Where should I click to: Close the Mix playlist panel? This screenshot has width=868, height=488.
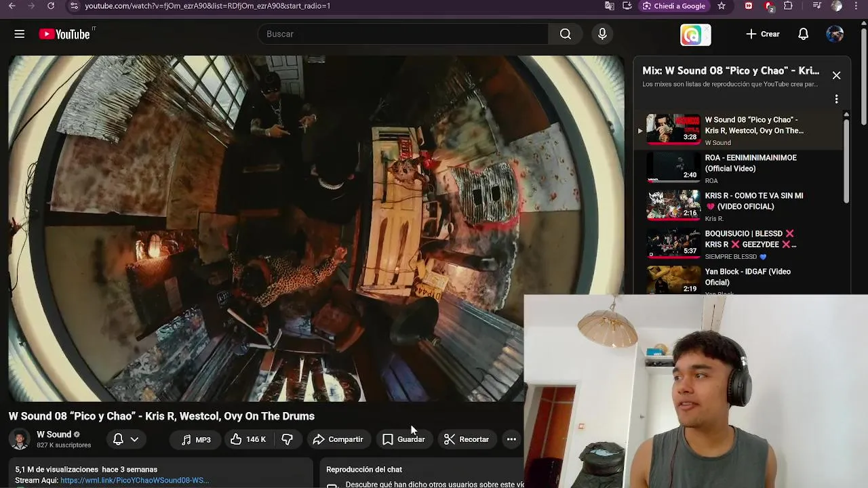click(836, 75)
